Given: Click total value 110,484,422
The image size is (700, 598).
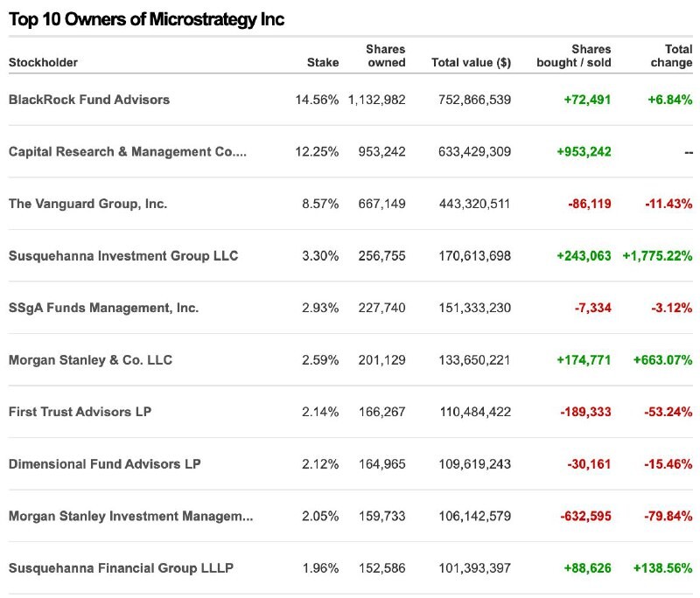Looking at the screenshot, I should [475, 412].
